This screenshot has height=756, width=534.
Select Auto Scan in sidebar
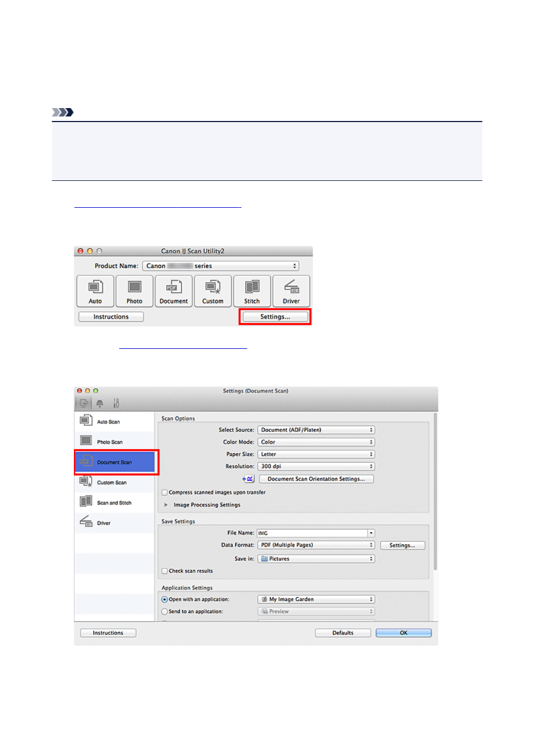click(114, 422)
